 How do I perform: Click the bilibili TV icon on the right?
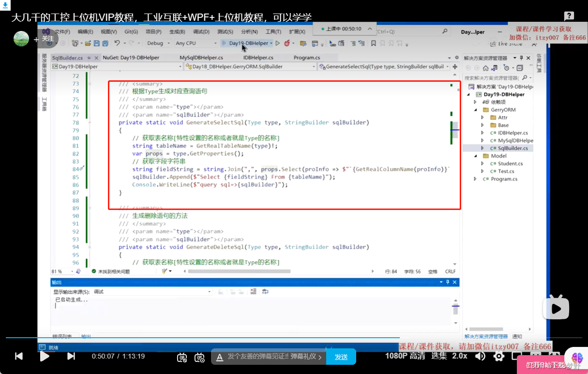tap(556, 307)
